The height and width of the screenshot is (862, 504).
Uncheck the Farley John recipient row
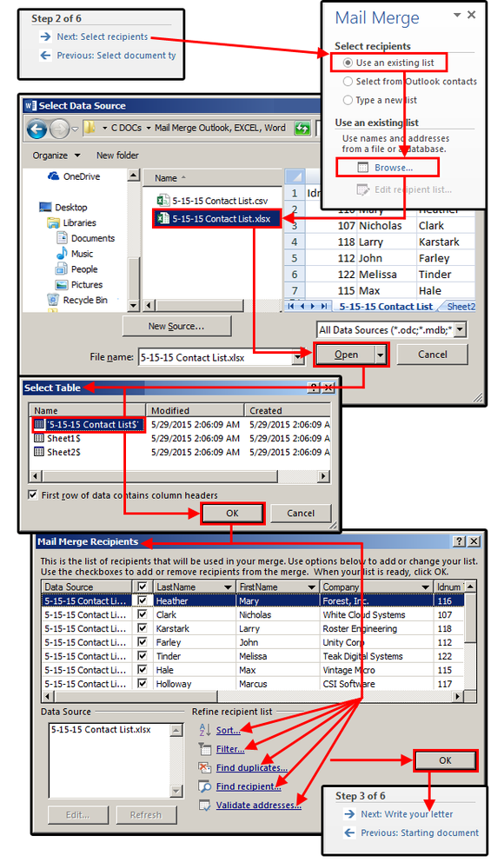[143, 642]
